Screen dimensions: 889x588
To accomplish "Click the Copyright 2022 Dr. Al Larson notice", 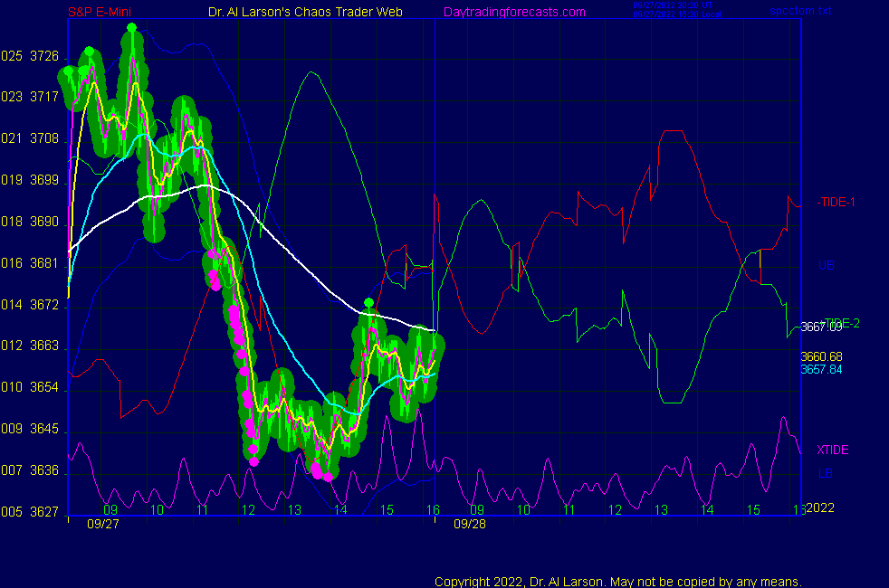I will click(617, 581).
